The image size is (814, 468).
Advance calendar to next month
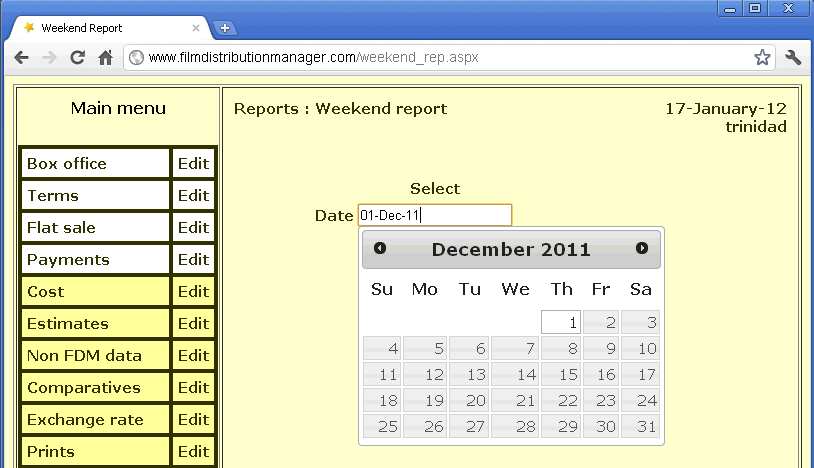(x=642, y=248)
